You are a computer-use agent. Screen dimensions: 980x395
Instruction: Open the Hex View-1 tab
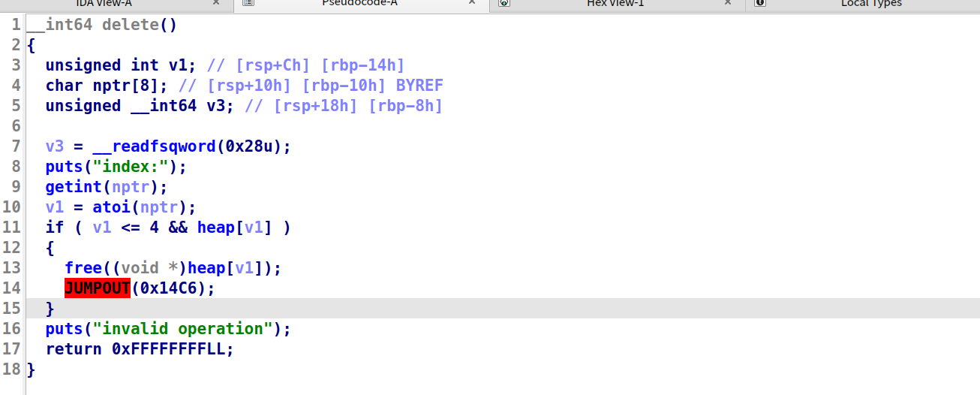[x=615, y=3]
